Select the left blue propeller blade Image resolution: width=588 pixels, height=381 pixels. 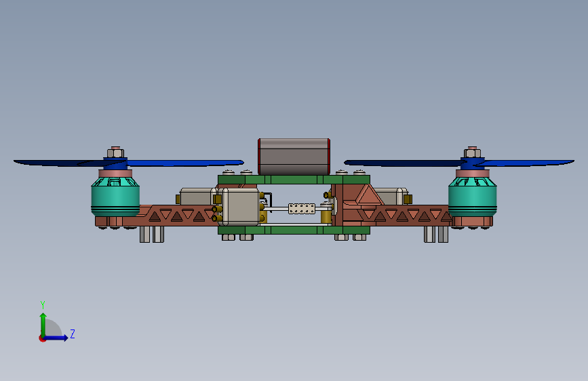(x=129, y=163)
